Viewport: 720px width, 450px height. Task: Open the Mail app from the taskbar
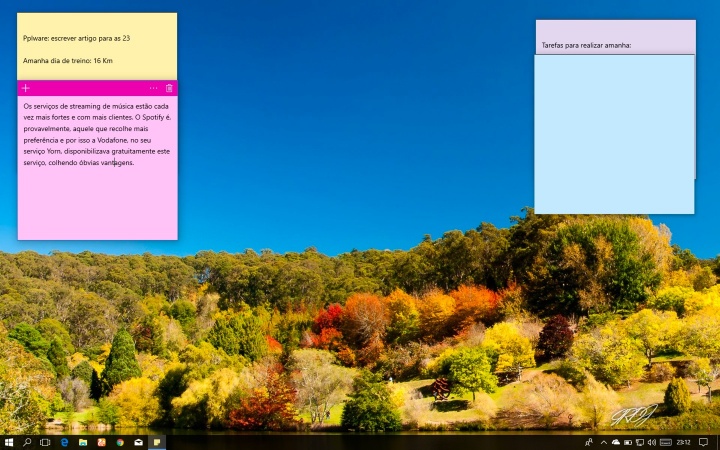138,441
